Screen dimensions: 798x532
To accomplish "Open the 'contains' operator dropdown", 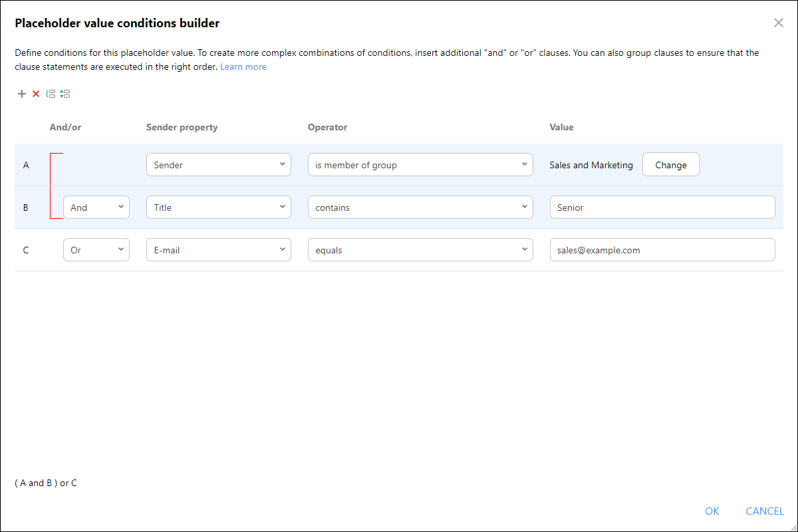I will (x=420, y=207).
